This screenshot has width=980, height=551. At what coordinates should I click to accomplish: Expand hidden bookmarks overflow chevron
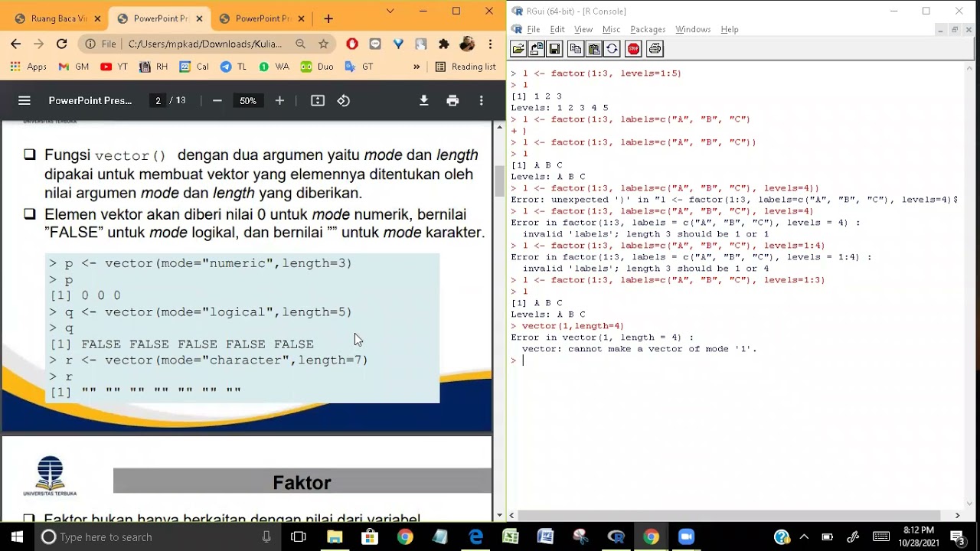(x=416, y=67)
